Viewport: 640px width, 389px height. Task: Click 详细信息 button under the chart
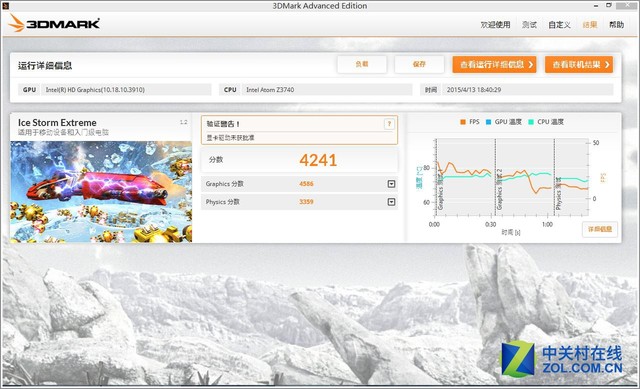click(x=600, y=229)
